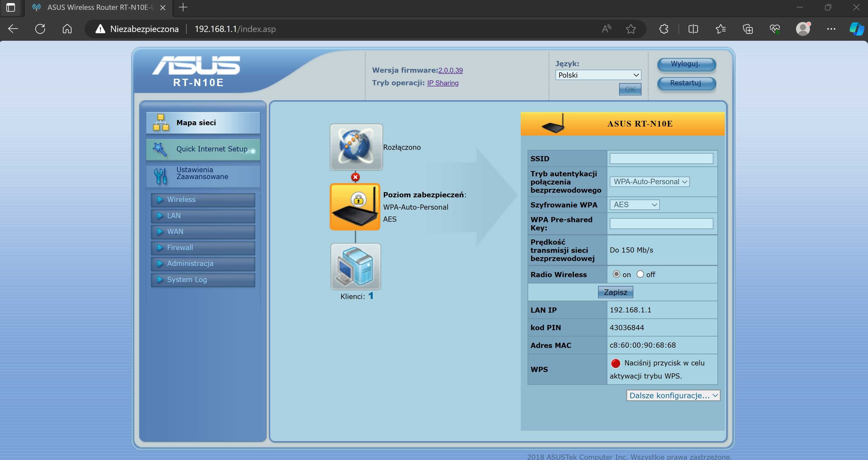Toggle split screen view icon
Screen dimensions: 868x460
693,29
